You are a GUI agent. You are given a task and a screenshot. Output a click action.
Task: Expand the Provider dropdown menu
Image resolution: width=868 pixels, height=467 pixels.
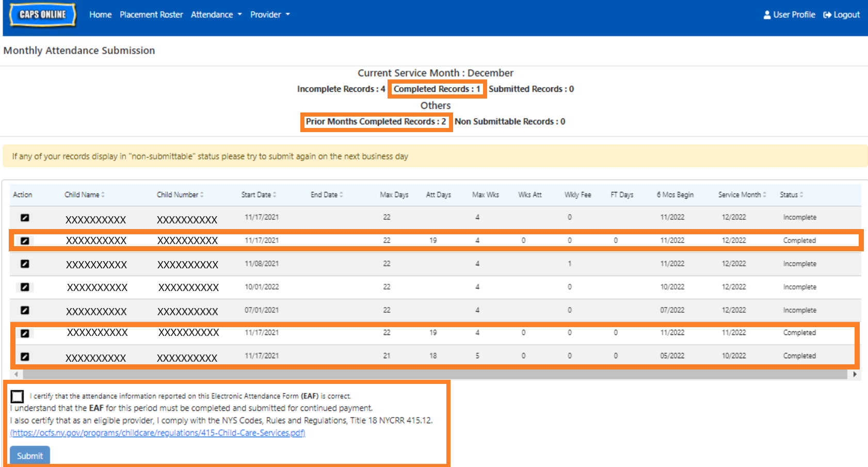click(x=269, y=14)
